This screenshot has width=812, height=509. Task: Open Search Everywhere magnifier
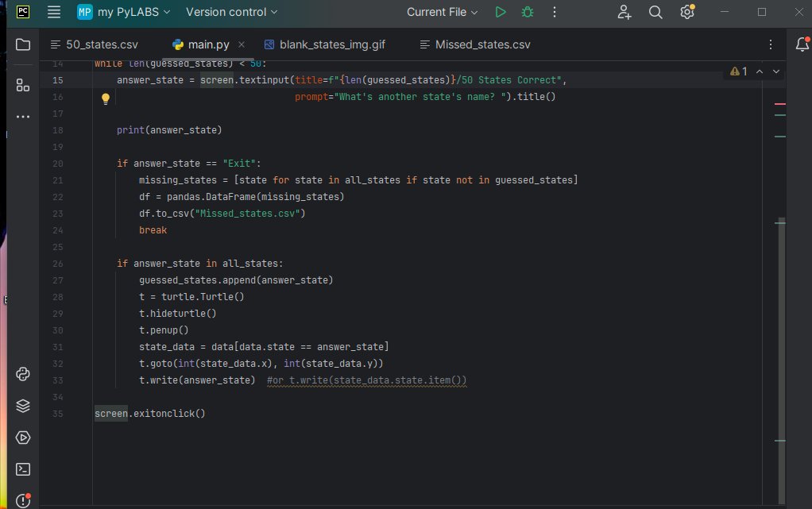click(x=655, y=12)
